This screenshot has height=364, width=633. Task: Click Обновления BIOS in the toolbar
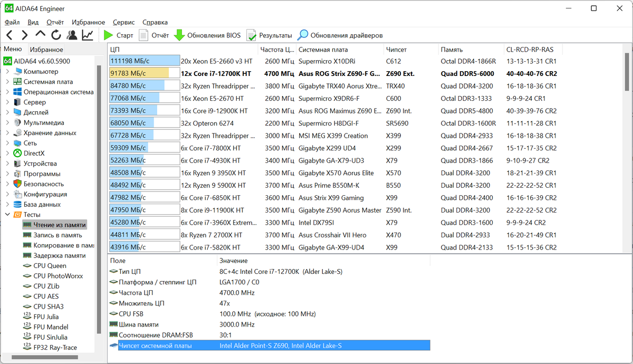(207, 35)
